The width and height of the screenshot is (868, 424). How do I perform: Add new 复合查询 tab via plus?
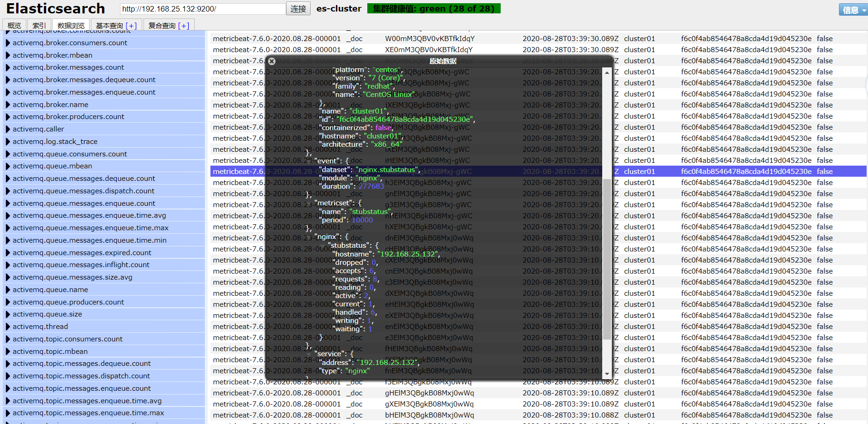[x=184, y=26]
